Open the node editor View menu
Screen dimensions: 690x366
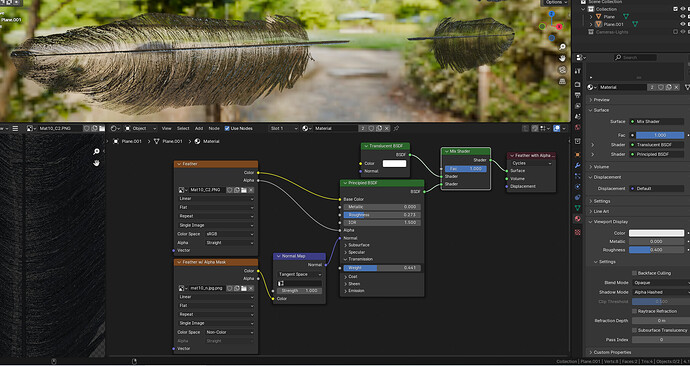point(166,128)
